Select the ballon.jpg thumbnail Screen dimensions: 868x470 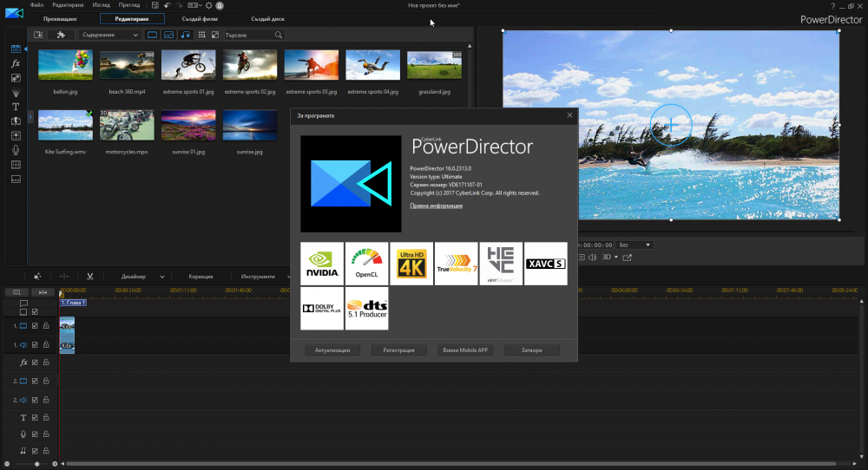click(x=65, y=65)
